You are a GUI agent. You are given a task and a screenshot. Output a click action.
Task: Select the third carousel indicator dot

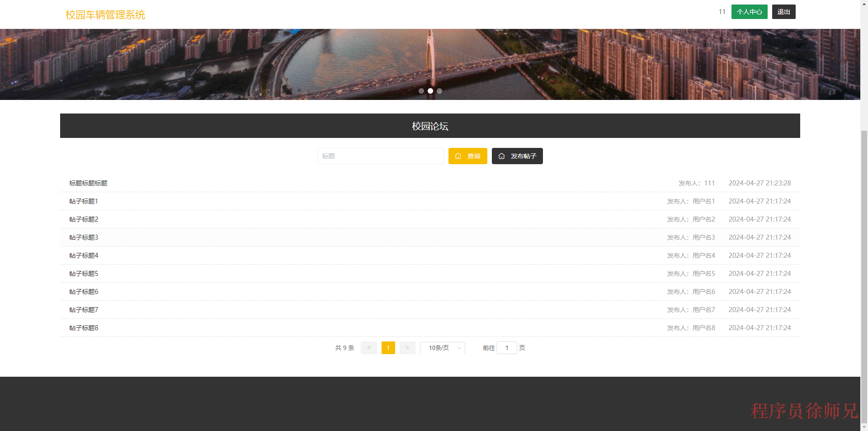439,91
